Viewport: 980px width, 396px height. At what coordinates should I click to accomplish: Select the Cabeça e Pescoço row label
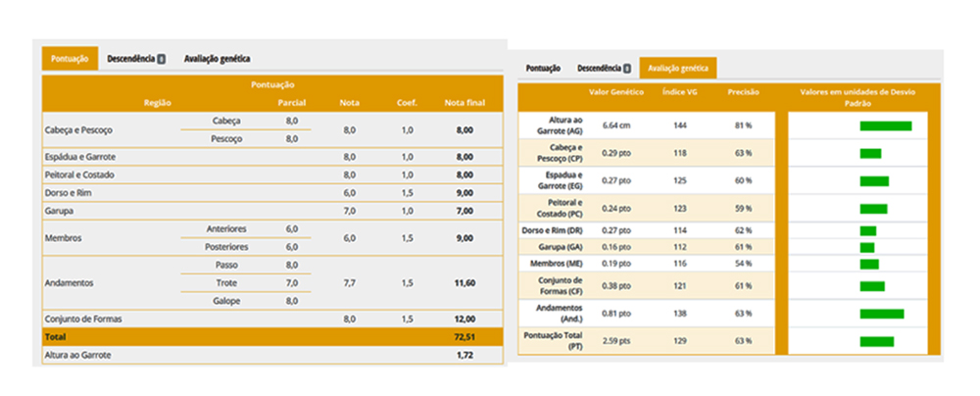coord(79,129)
